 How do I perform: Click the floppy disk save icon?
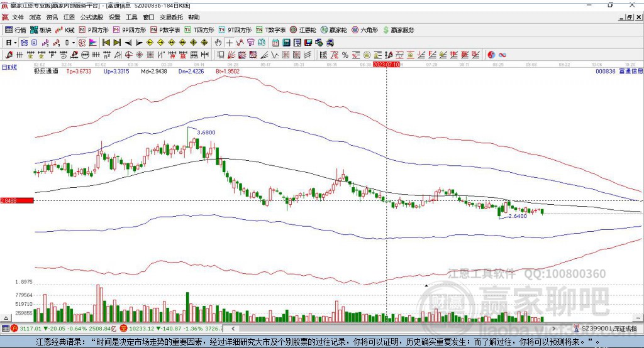tap(308, 43)
